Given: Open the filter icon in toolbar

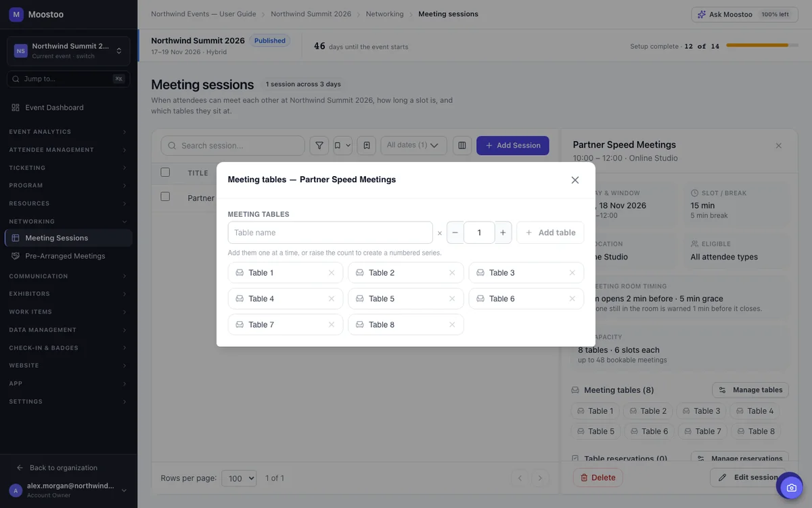Looking at the screenshot, I should (x=319, y=146).
